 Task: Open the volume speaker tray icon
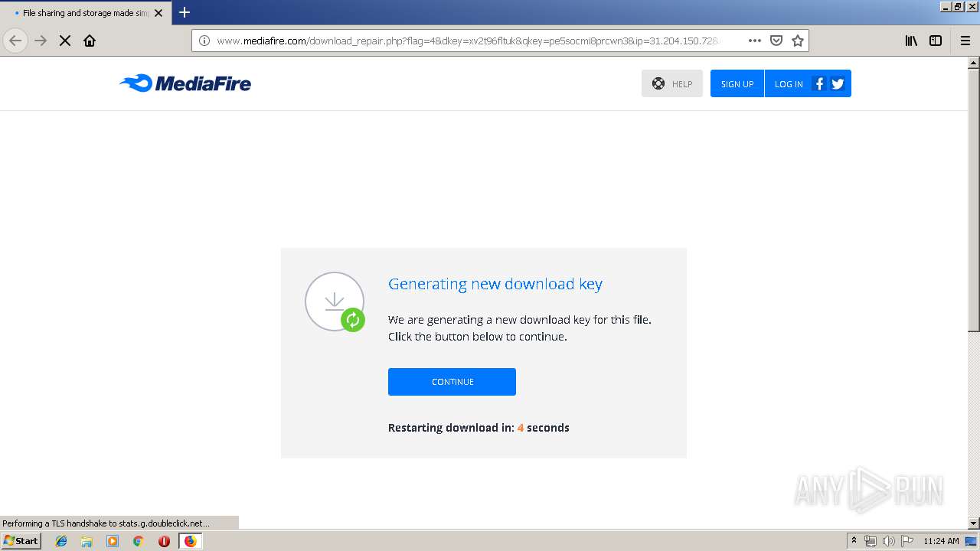888,541
